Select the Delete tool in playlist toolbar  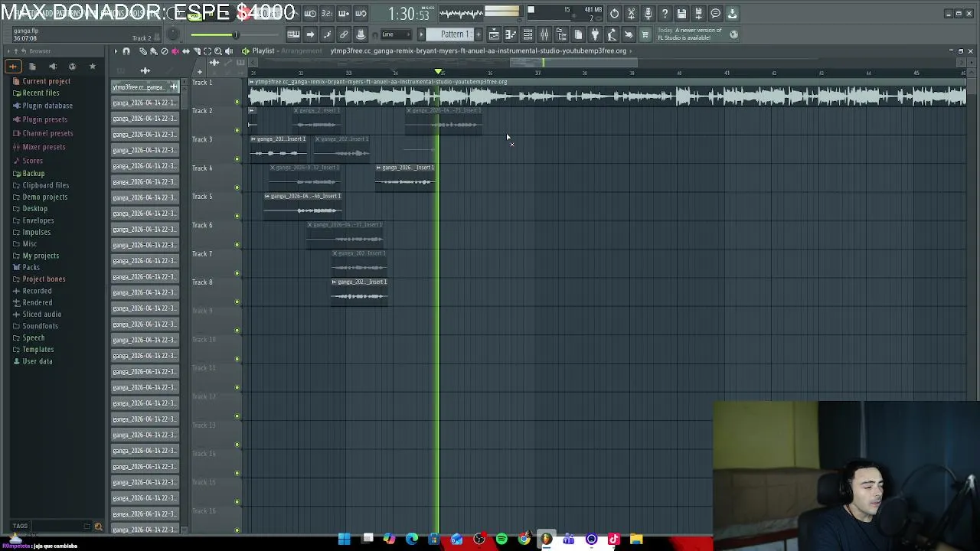click(x=165, y=51)
